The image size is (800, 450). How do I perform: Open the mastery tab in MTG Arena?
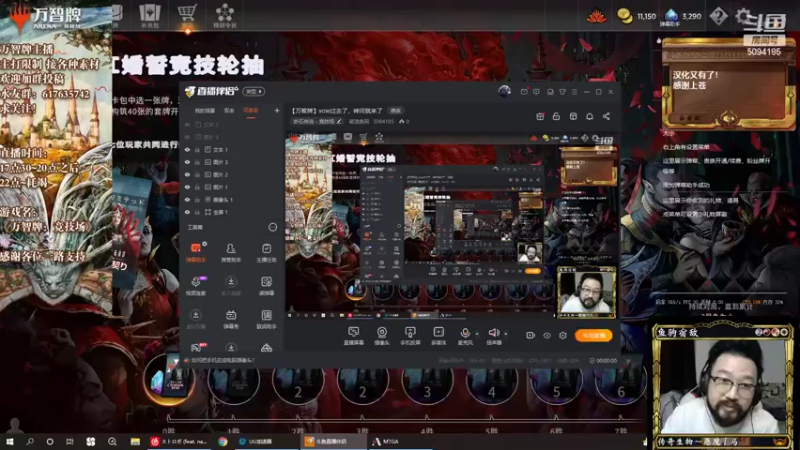coord(224,16)
